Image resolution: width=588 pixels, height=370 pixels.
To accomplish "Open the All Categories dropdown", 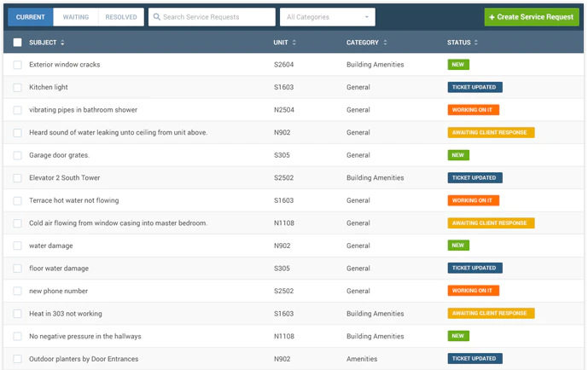I will coord(328,17).
